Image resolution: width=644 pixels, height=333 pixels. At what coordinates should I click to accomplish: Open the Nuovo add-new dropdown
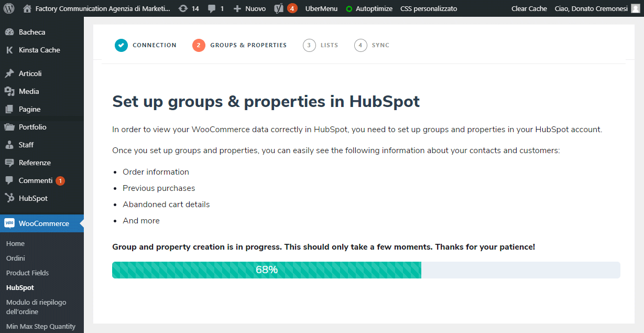pyautogui.click(x=249, y=8)
